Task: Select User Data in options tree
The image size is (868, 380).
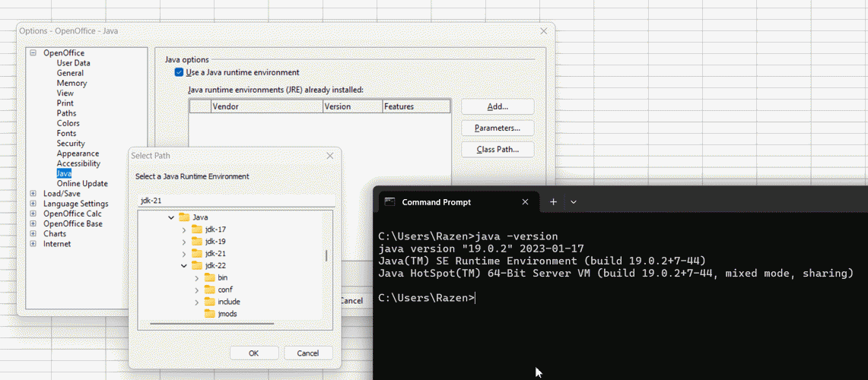Action: [x=74, y=63]
